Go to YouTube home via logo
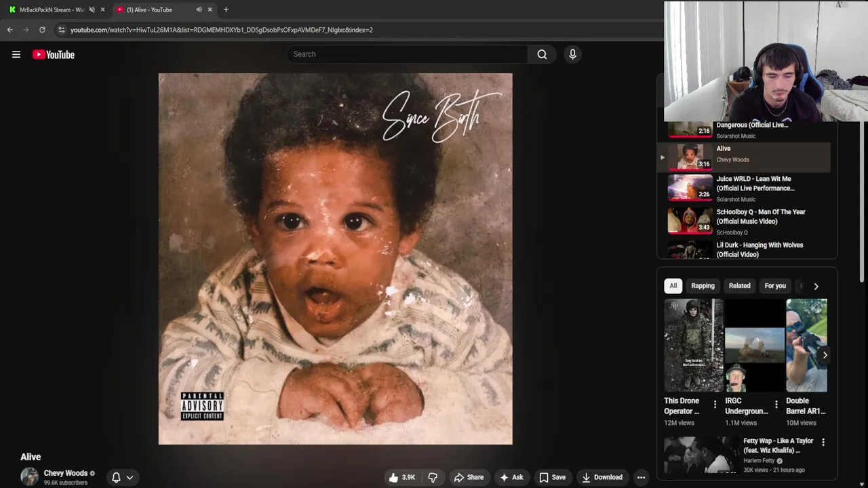This screenshot has width=868, height=488. 54,54
